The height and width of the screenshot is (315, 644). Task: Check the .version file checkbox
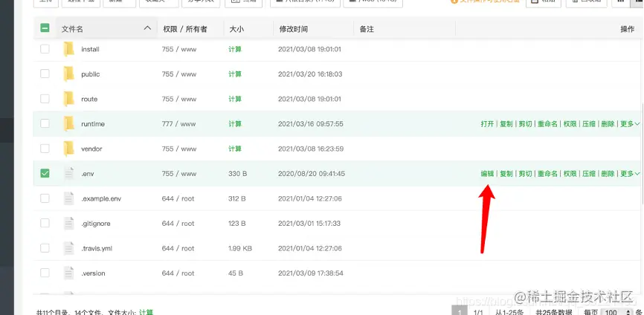coord(45,273)
